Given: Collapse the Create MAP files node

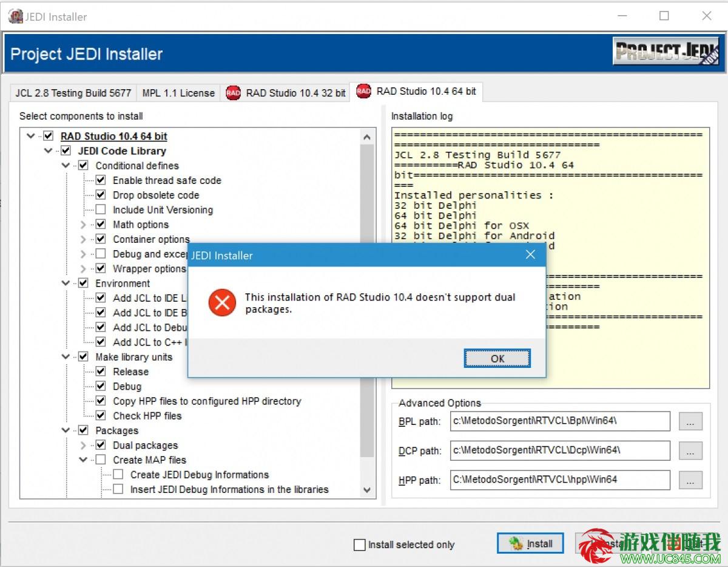Looking at the screenshot, I should click(x=84, y=460).
